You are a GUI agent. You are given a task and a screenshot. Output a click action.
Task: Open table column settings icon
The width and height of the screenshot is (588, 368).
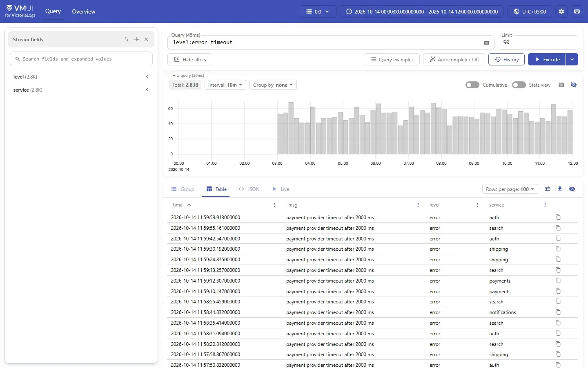548,189
